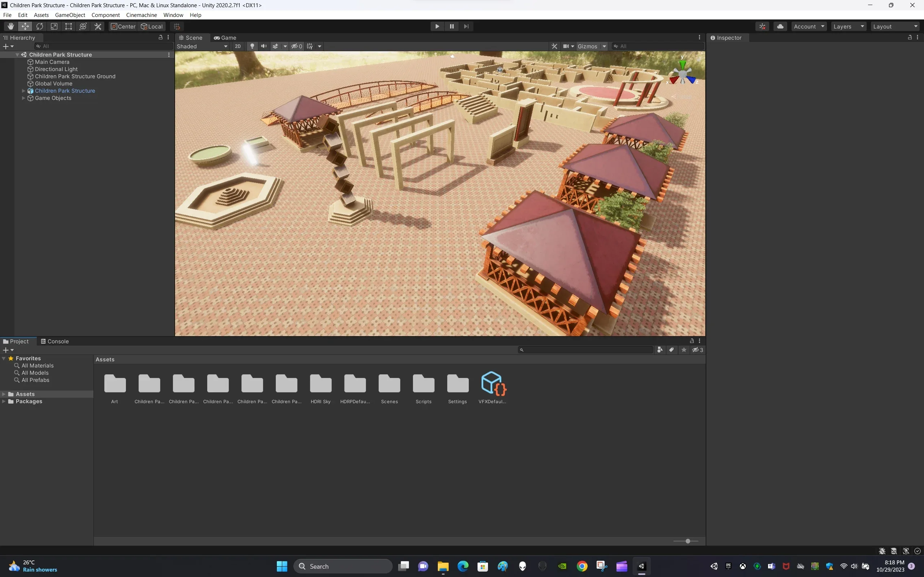Toggle scene lighting on or off
The height and width of the screenshot is (577, 924).
click(252, 46)
